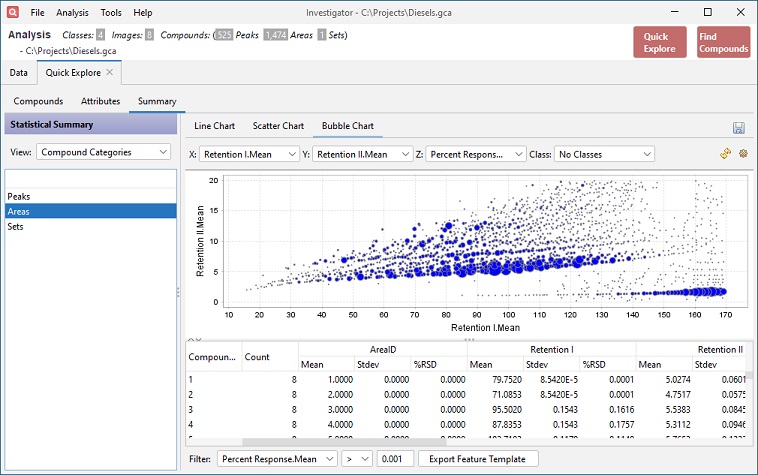Select Sets in the category list
The image size is (758, 475).
91,226
